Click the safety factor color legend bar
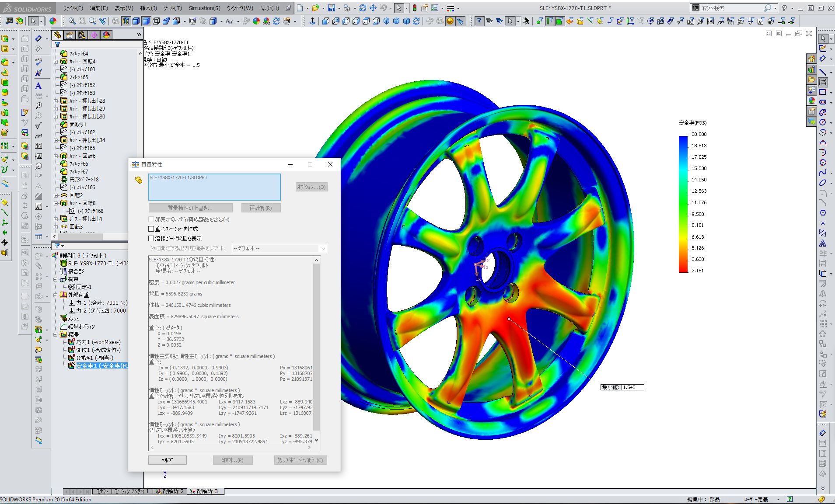The height and width of the screenshot is (504, 835). (683, 204)
